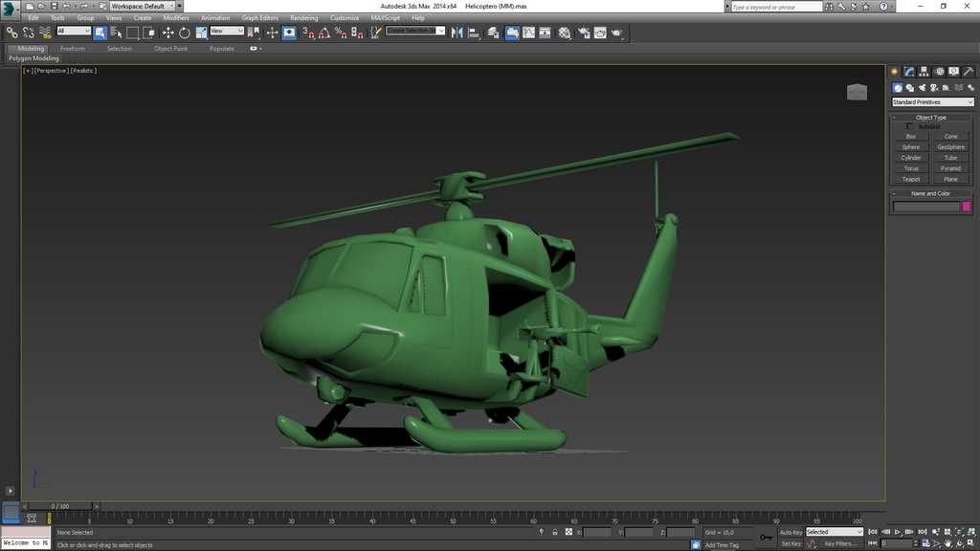Create a Teapot primitive
The image size is (980, 551).
[910, 179]
